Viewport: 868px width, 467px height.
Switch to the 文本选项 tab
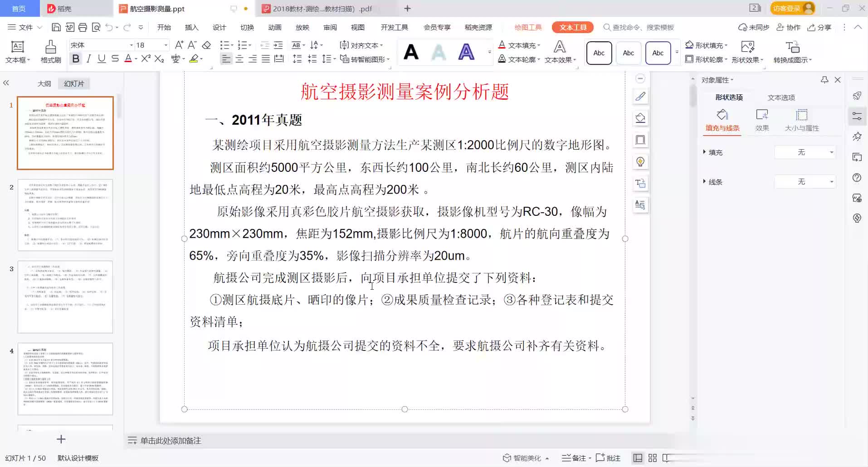(x=781, y=97)
